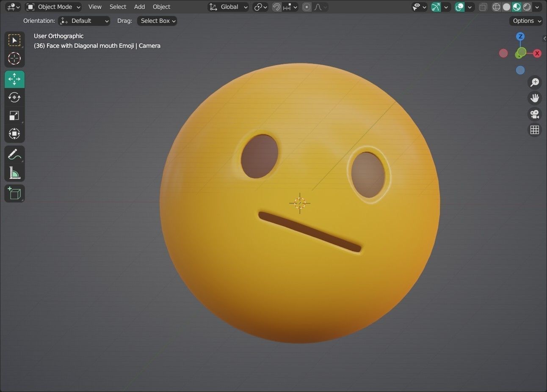Enable proportional editing

point(306,7)
